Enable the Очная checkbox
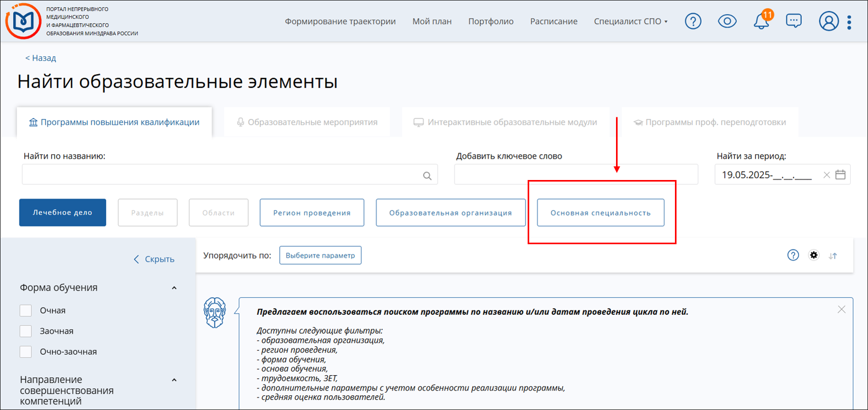This screenshot has height=410, width=868. tap(26, 311)
